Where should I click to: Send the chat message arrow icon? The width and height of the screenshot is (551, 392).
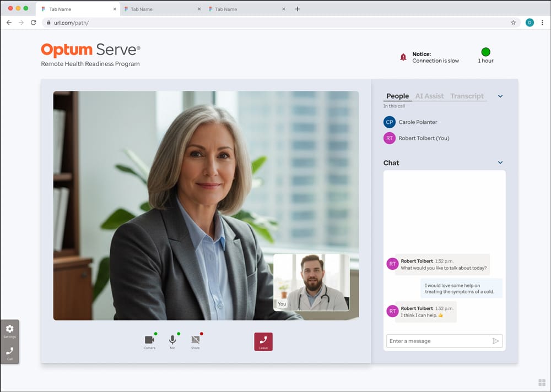(x=495, y=341)
